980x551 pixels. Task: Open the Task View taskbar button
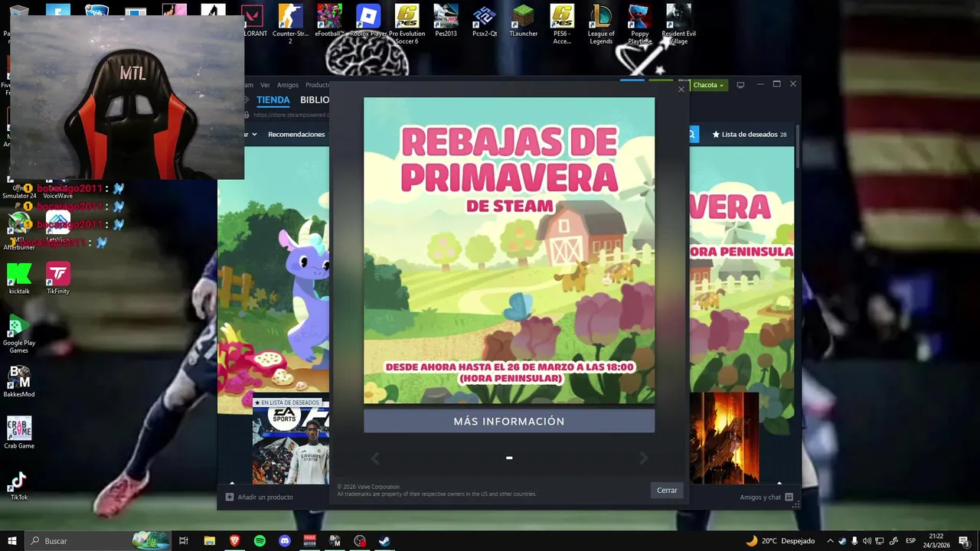[x=184, y=541]
